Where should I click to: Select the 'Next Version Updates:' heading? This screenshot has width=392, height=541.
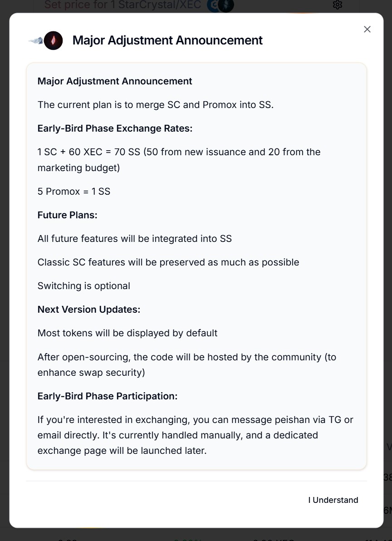pyautogui.click(x=88, y=310)
